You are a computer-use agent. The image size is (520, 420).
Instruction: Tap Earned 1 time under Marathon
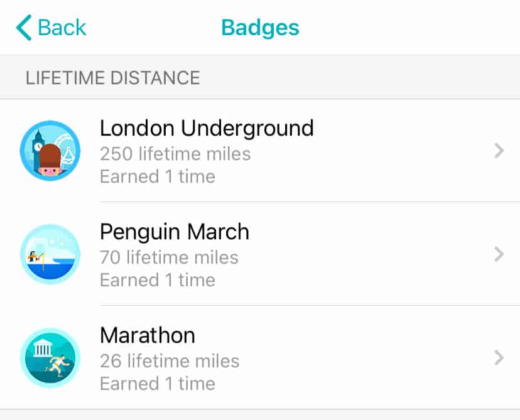pos(158,384)
